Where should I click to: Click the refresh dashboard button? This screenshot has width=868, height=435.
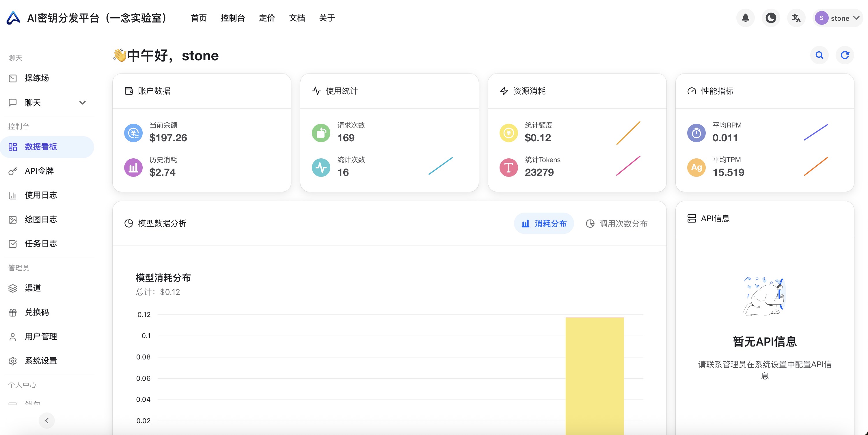(x=844, y=55)
